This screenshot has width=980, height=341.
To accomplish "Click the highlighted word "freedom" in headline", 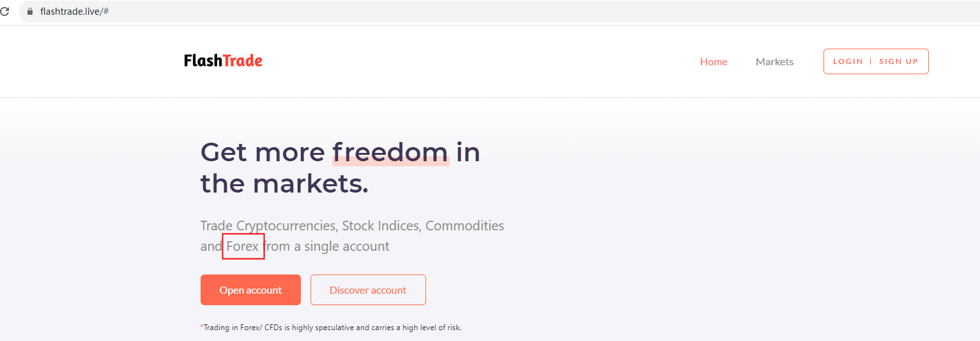I will pyautogui.click(x=390, y=152).
